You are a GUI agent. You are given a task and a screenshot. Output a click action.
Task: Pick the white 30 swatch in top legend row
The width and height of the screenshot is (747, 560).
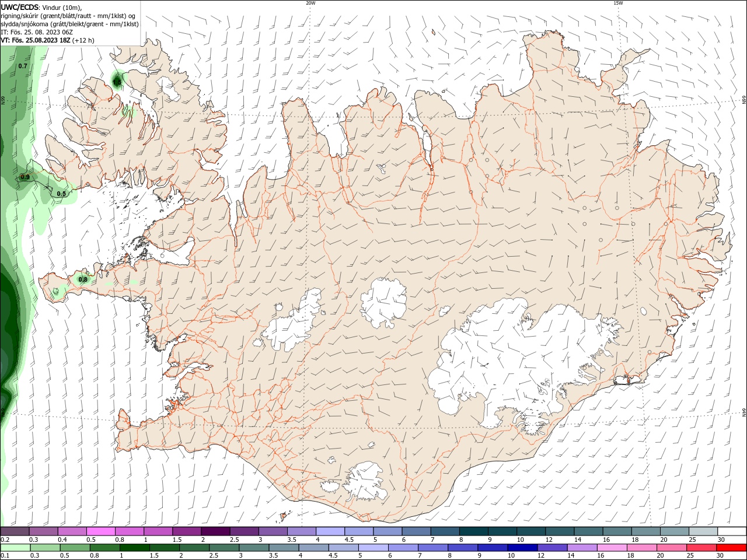tap(731, 531)
